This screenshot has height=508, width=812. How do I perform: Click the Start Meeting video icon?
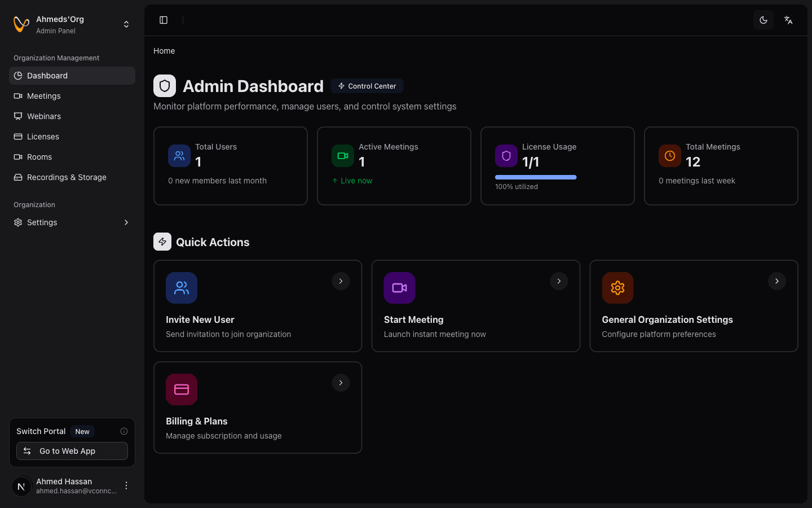coord(400,288)
